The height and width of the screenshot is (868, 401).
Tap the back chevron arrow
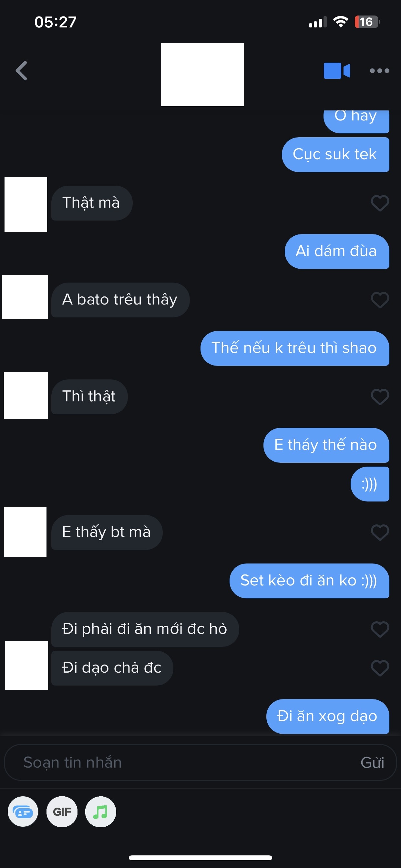pos(22,71)
